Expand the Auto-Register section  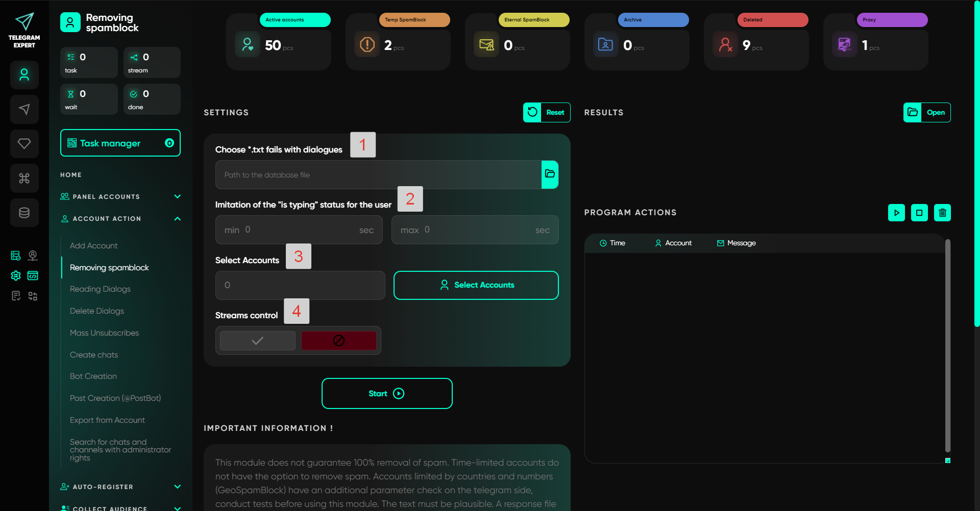[x=177, y=487]
